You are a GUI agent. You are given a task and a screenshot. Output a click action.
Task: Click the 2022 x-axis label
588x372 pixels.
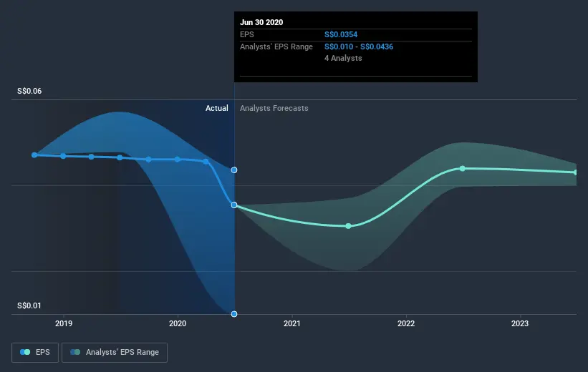(x=406, y=323)
